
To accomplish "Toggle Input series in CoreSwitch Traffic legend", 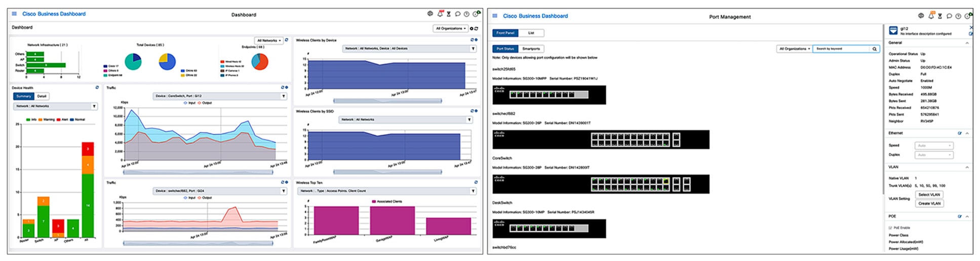I will [x=189, y=103].
